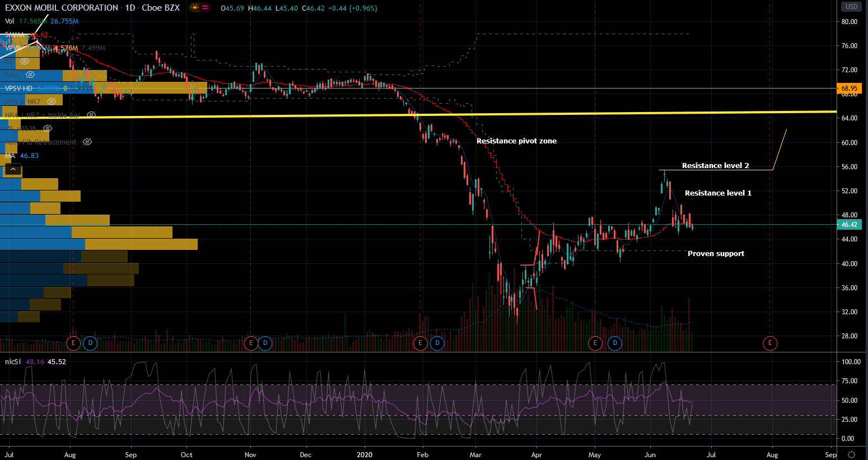Image resolution: width=868 pixels, height=460 pixels.
Task: Open the dividend marker near November
Action: (265, 342)
